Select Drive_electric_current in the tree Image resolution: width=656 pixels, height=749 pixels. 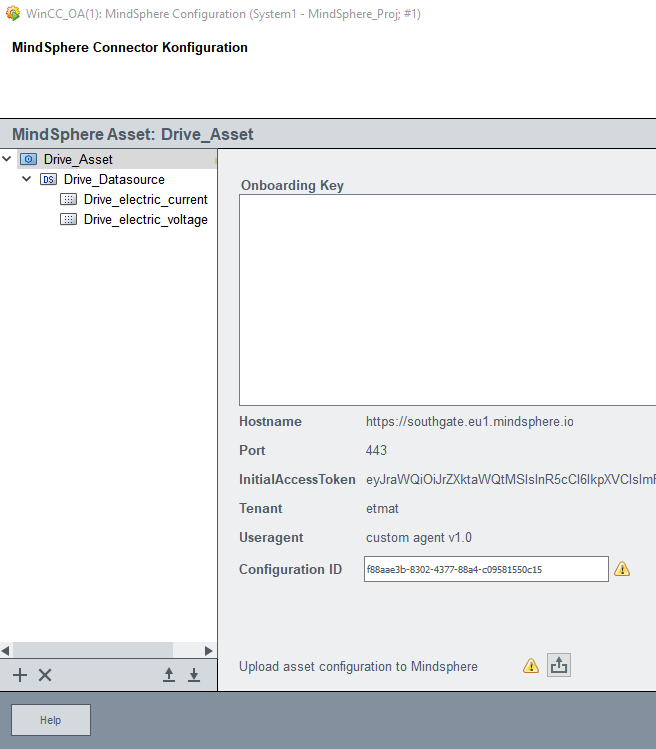[146, 199]
